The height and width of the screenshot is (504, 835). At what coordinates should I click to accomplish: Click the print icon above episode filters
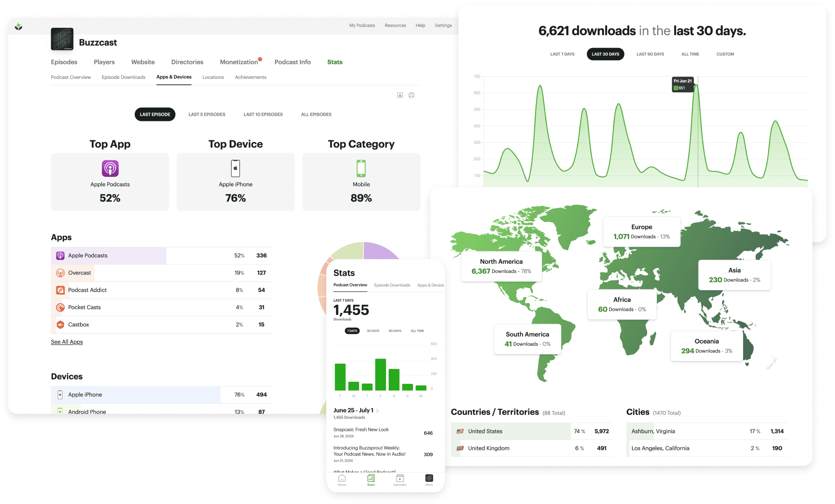(411, 95)
